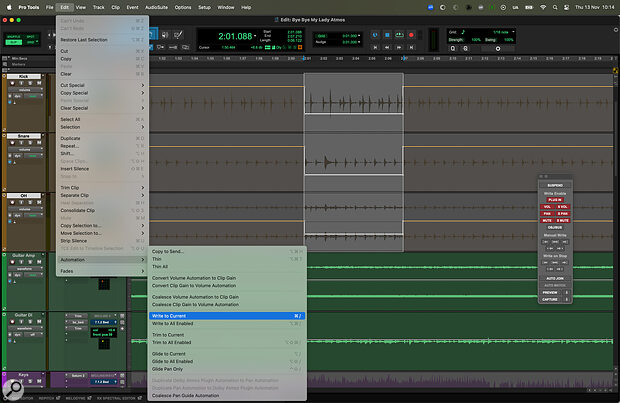This screenshot has width=620, height=403.
Task: Solo the Kick track
Action: click(30, 83)
